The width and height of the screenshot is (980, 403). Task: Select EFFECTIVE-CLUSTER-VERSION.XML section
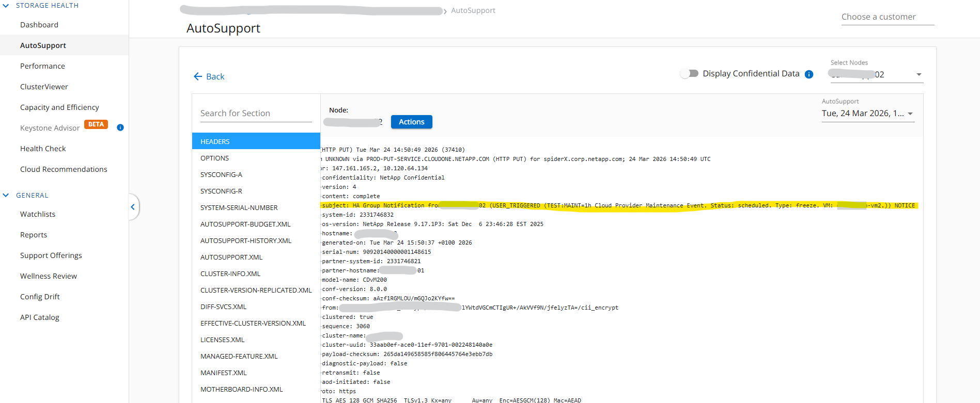tap(256, 323)
